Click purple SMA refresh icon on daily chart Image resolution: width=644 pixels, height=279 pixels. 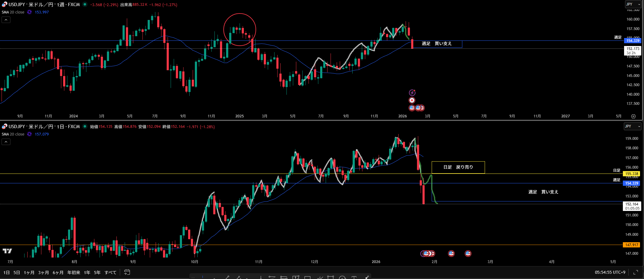29,134
